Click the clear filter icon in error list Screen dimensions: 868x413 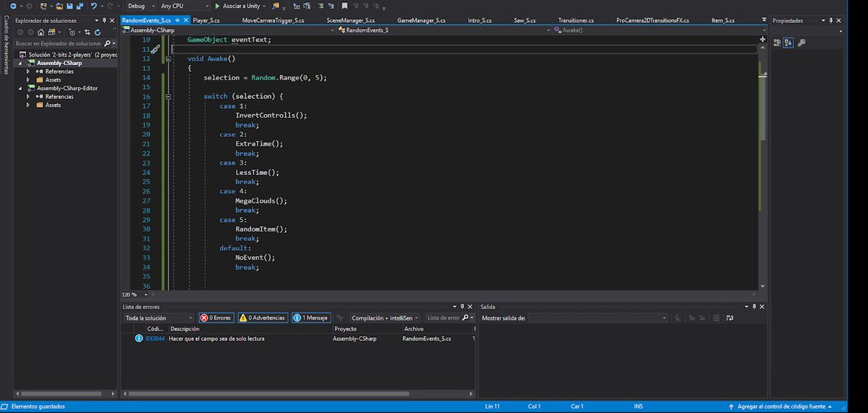[339, 318]
